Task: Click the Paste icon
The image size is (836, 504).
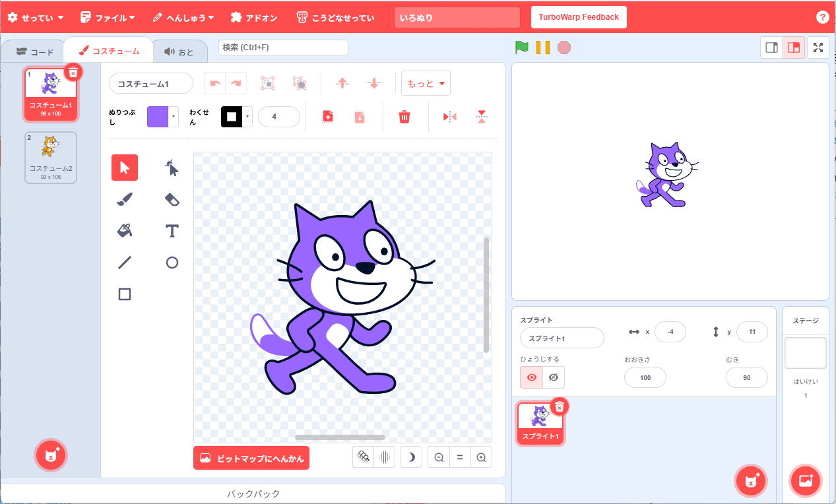Action: [x=359, y=117]
